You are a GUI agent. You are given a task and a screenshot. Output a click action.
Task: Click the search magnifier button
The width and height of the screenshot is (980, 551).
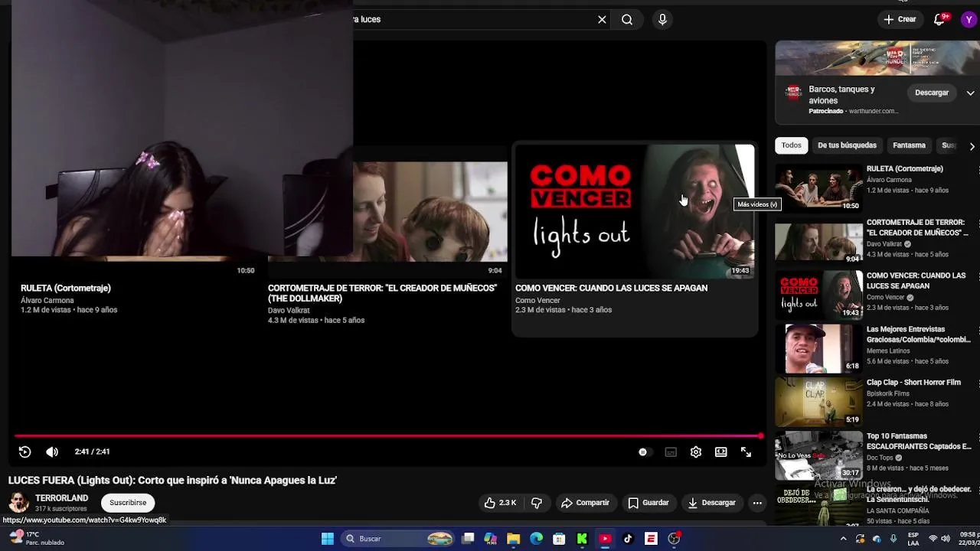click(627, 19)
